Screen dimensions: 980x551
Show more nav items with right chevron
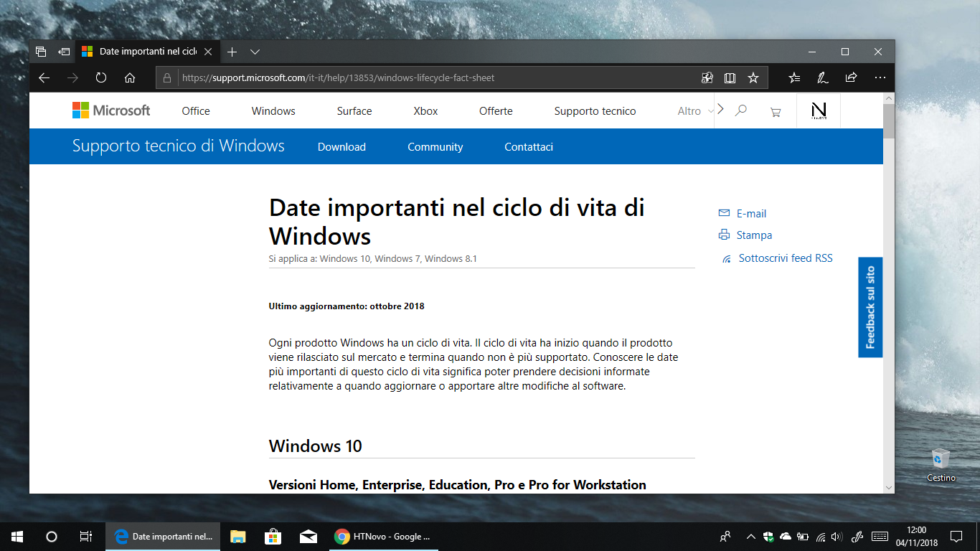[x=720, y=109]
